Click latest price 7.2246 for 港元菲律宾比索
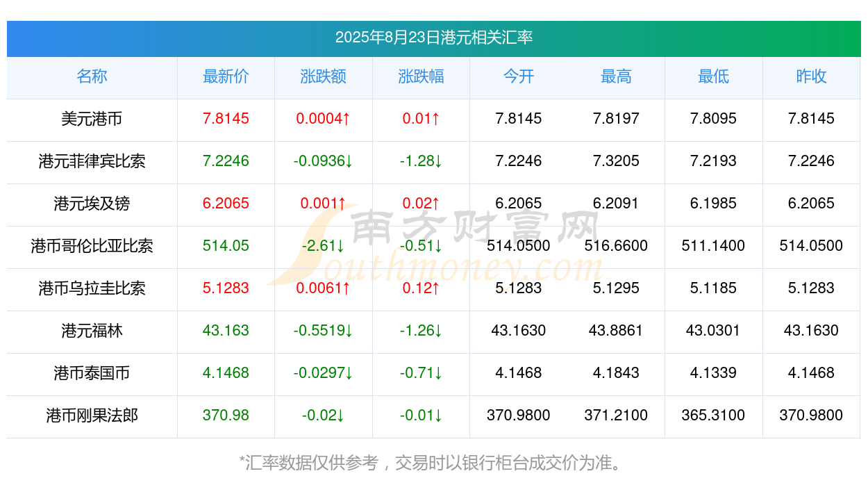This screenshot has height=485, width=868. click(x=226, y=161)
